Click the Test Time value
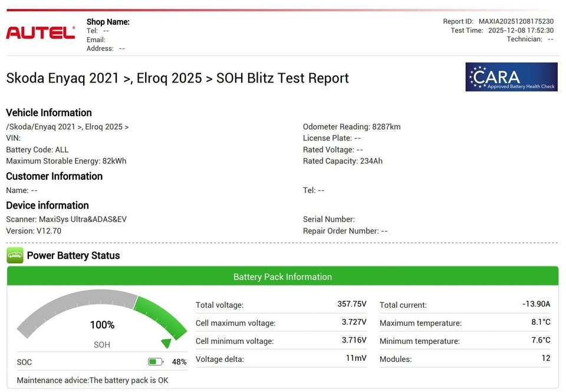Viewport: 566px width, 392px height. [521, 31]
